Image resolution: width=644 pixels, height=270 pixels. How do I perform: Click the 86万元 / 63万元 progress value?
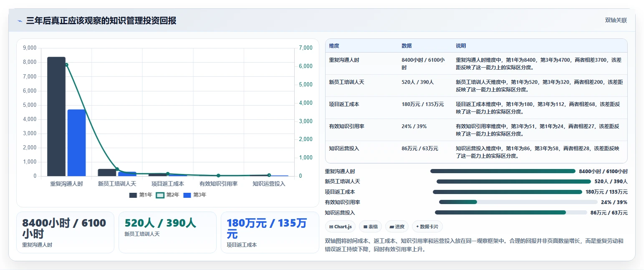point(609,213)
